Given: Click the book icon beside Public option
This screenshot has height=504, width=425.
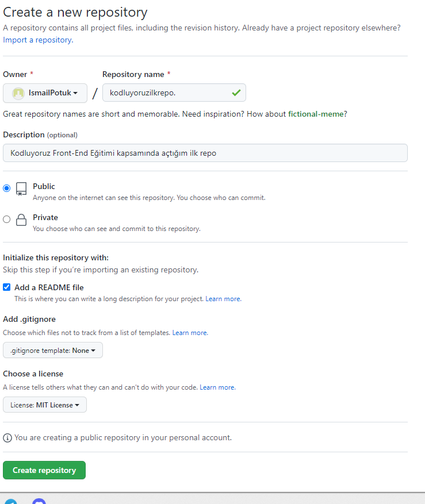Looking at the screenshot, I should coord(21,188).
